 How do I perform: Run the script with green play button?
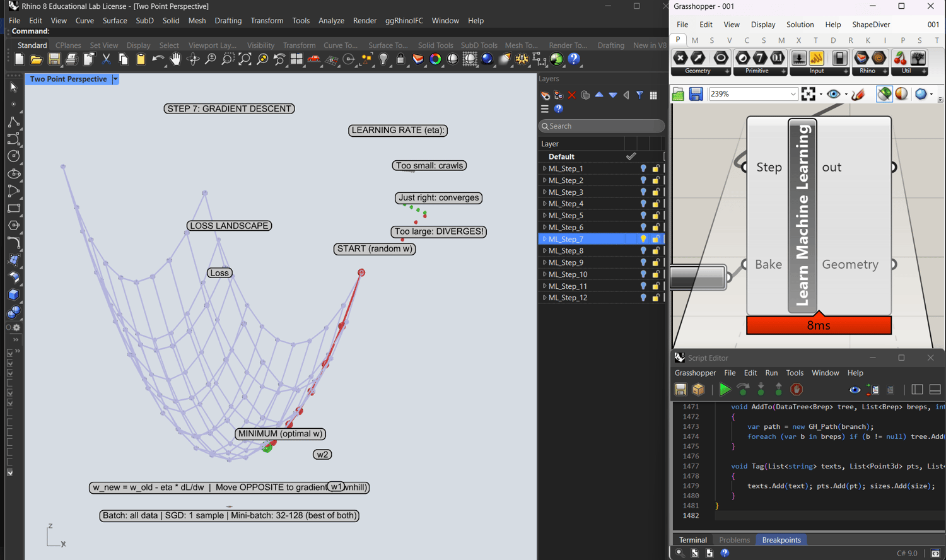[725, 390]
